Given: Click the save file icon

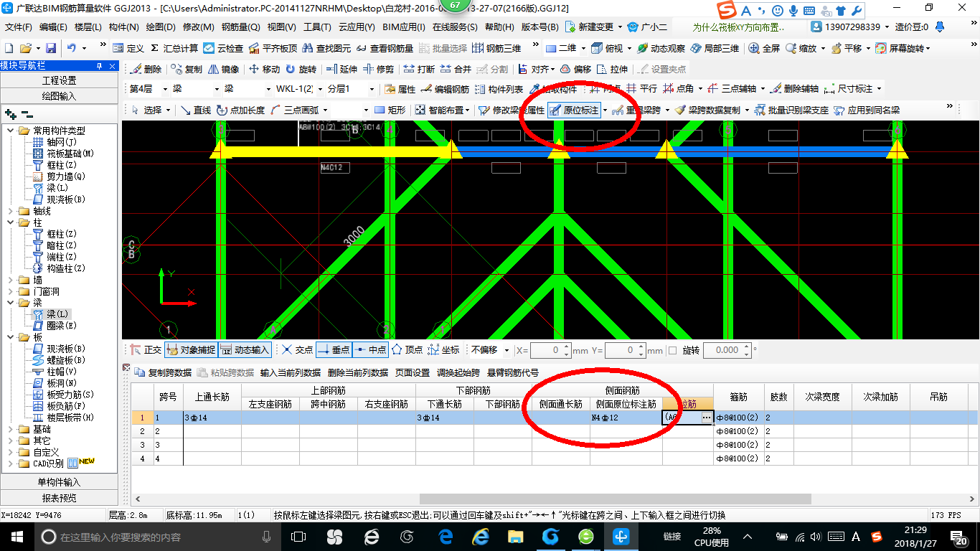Looking at the screenshot, I should [51, 48].
